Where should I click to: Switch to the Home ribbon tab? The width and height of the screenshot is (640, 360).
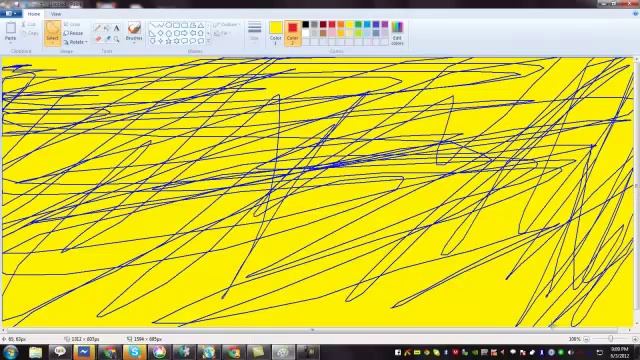[x=34, y=14]
